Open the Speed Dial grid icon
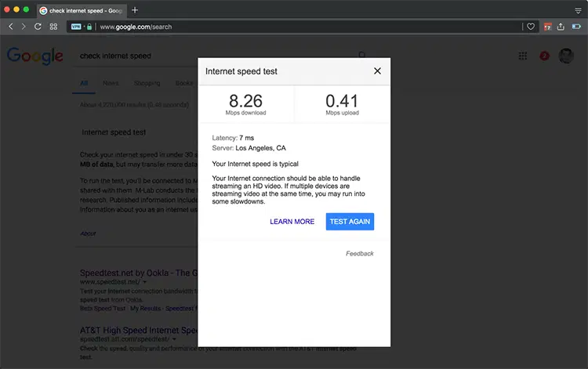 click(53, 27)
